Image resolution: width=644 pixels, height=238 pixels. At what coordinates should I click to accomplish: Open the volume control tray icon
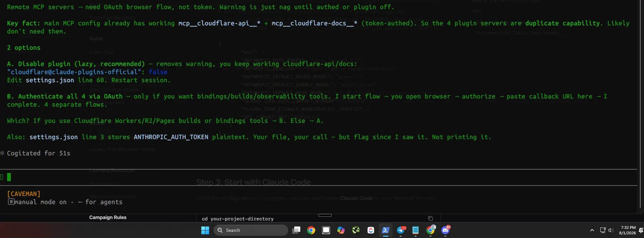coord(611,230)
